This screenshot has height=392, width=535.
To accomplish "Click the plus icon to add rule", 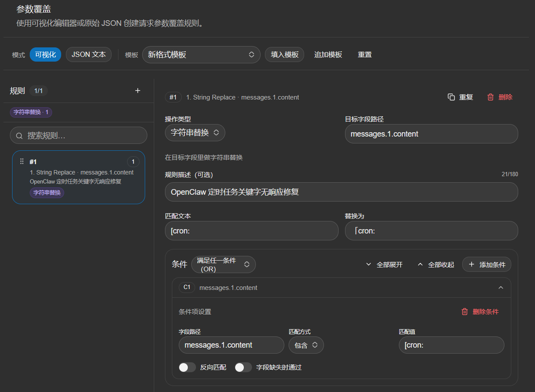I will pos(138,90).
